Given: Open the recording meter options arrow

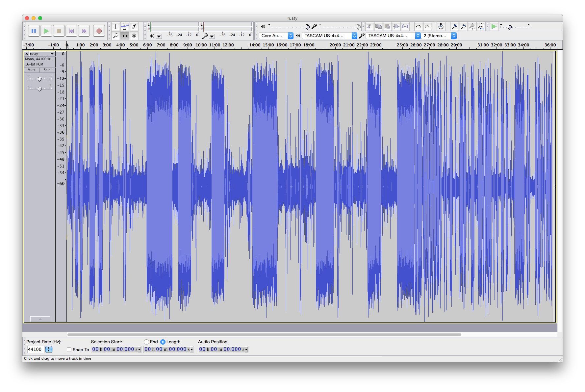Looking at the screenshot, I should pos(212,36).
